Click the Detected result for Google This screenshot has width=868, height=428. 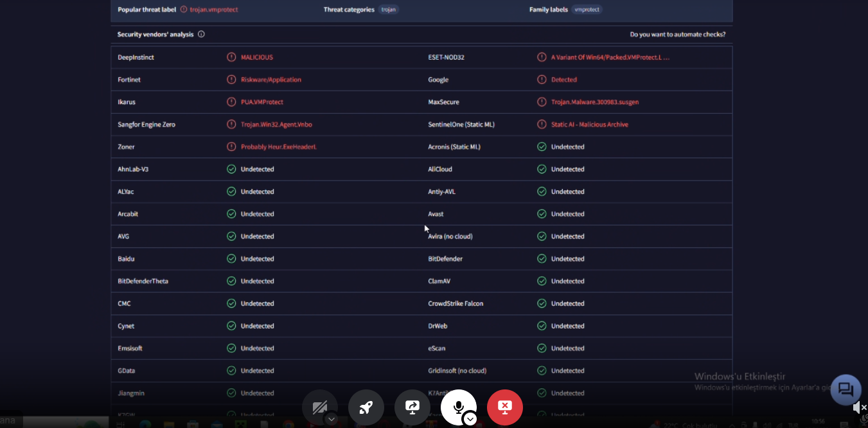tap(564, 80)
